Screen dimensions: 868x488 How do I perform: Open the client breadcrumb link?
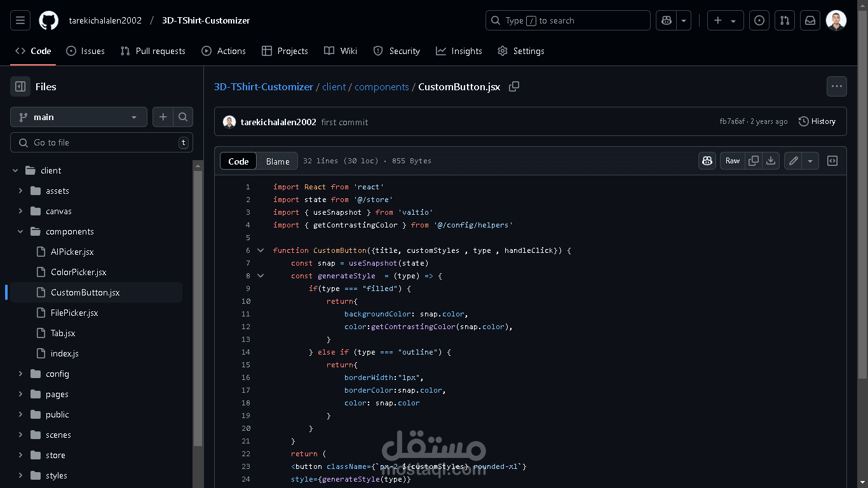(x=334, y=86)
